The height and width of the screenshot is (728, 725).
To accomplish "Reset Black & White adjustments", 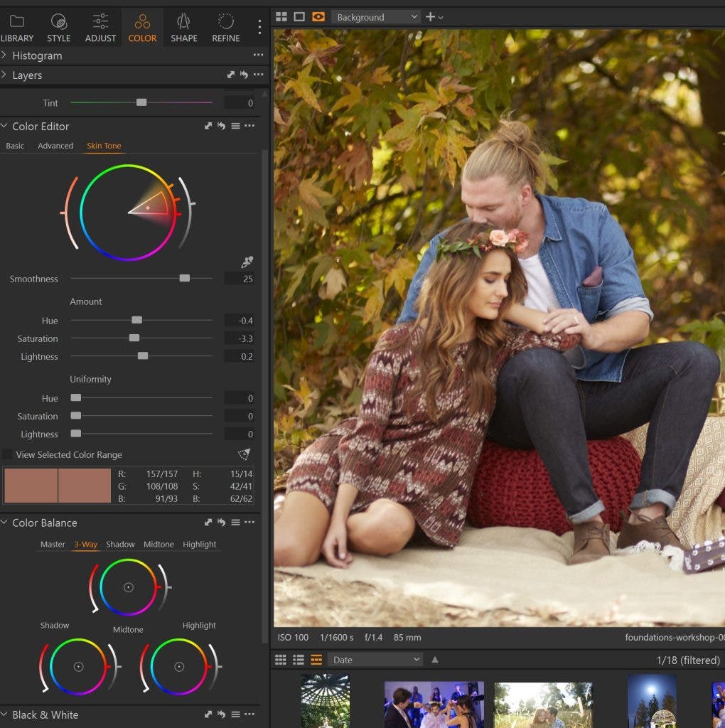I will point(221,714).
